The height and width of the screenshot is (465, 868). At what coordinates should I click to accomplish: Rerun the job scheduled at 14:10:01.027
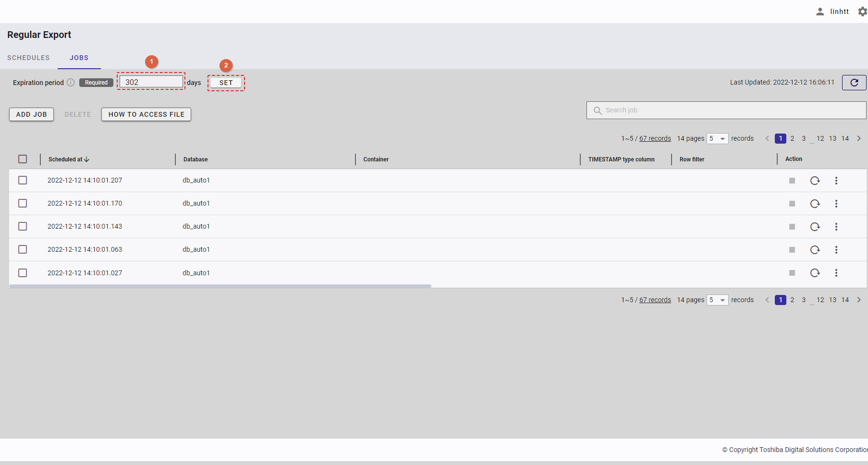coord(815,273)
